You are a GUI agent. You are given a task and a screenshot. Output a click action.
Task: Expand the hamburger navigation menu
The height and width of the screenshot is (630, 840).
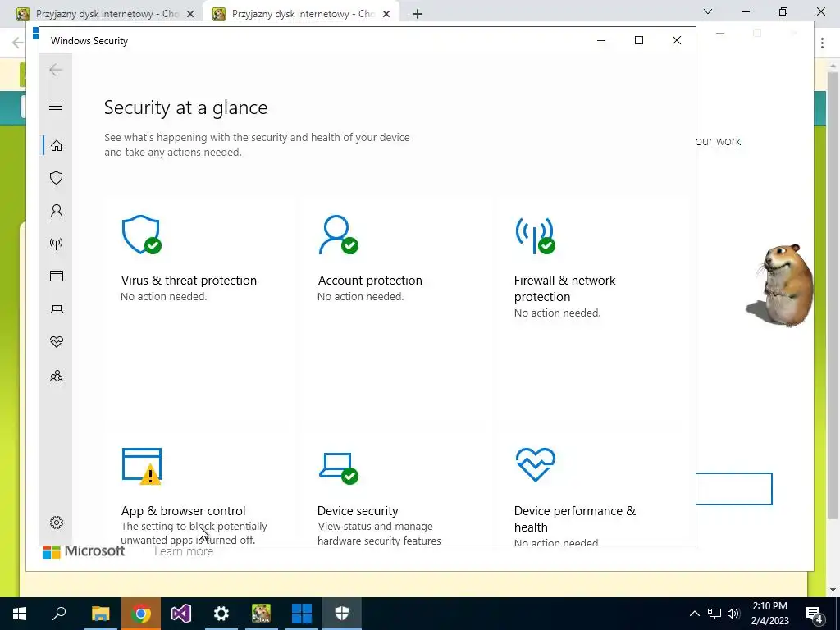56,106
